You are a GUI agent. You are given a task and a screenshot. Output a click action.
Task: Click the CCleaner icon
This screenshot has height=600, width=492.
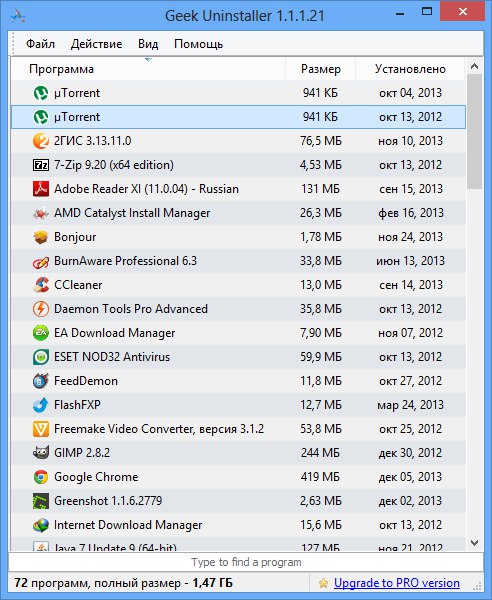click(41, 285)
